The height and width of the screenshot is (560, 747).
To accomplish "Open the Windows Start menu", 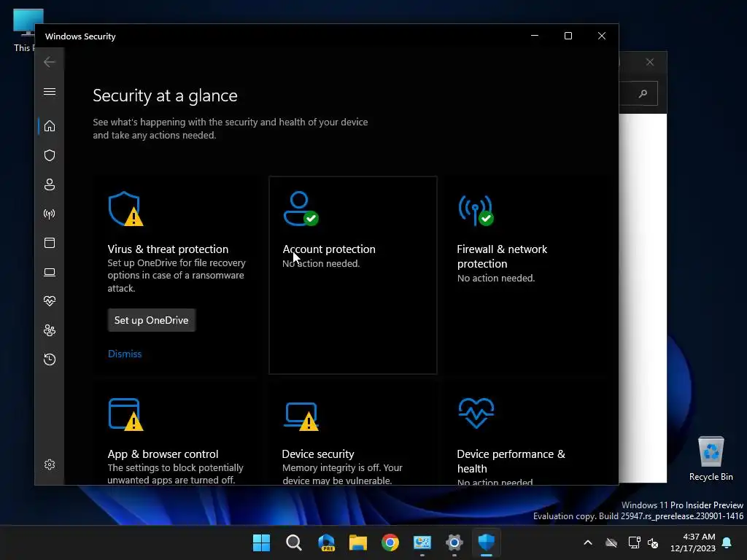I will [x=261, y=542].
